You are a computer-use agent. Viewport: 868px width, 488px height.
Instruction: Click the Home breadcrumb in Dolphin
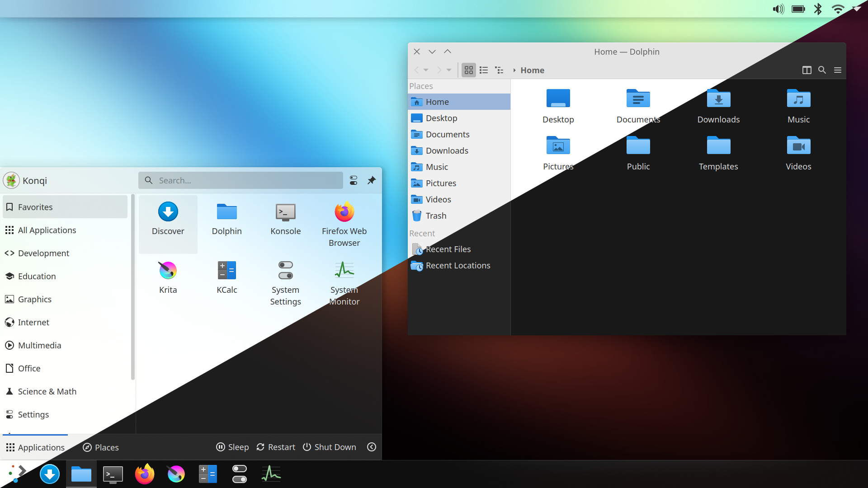click(x=532, y=70)
